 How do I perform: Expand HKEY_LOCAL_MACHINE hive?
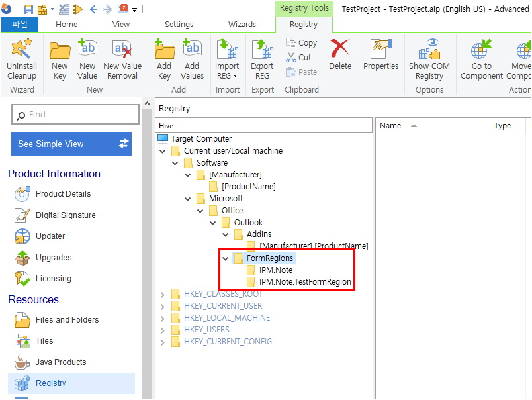point(163,319)
